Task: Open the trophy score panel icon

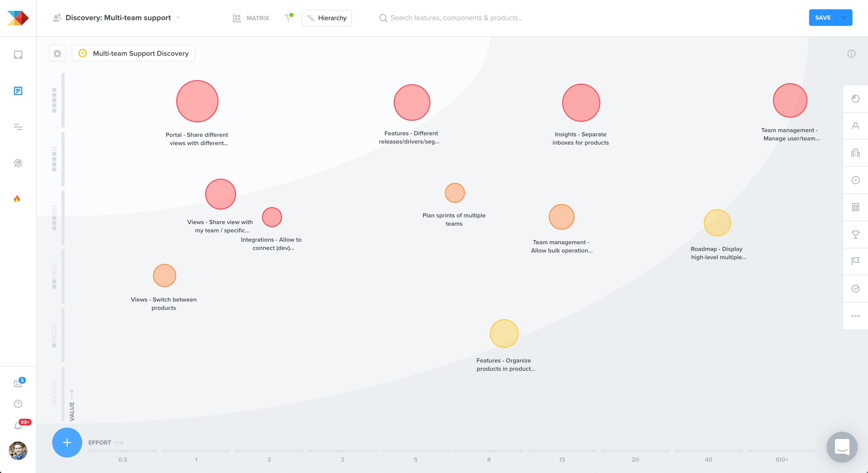Action: click(x=855, y=234)
